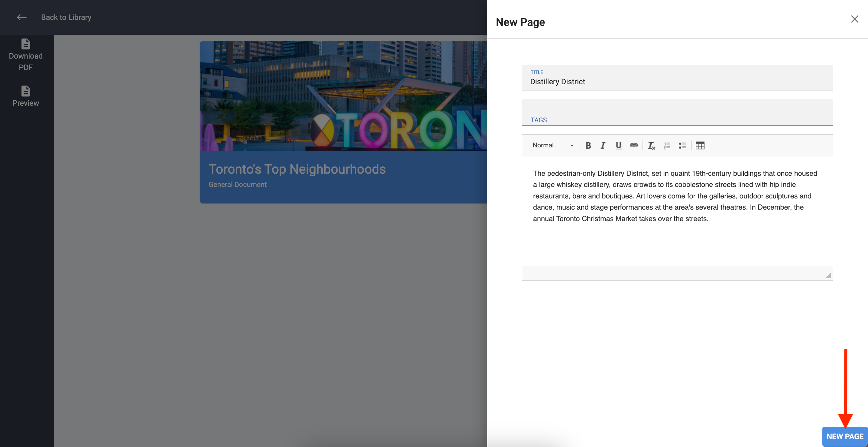Viewport: 868px width, 447px height.
Task: Clear text formatting with Tx icon
Action: point(651,146)
